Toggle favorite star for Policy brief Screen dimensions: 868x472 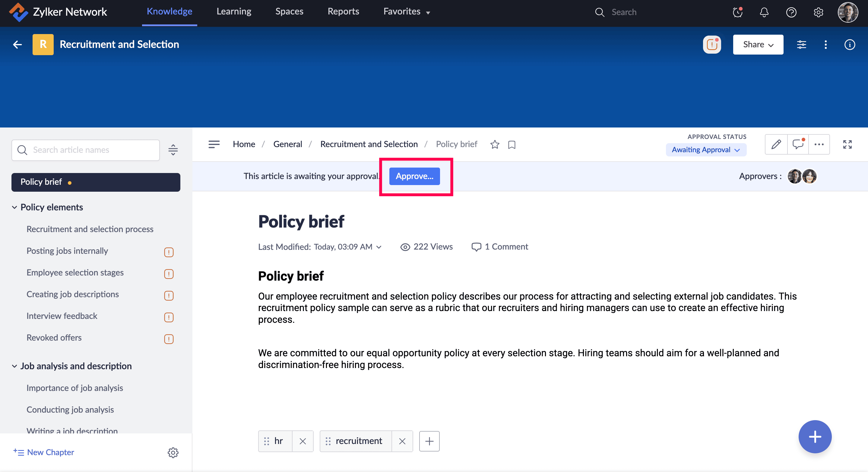coord(495,145)
